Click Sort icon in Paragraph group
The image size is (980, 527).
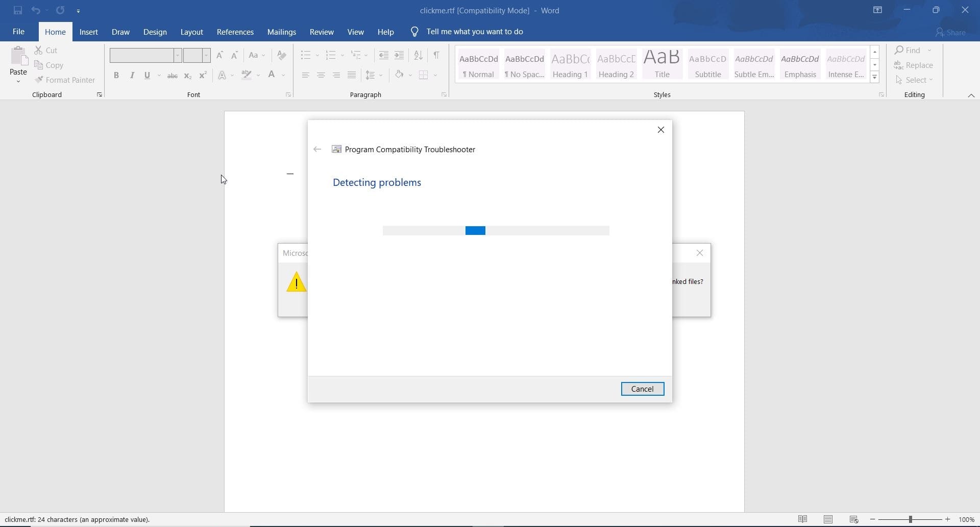(418, 55)
